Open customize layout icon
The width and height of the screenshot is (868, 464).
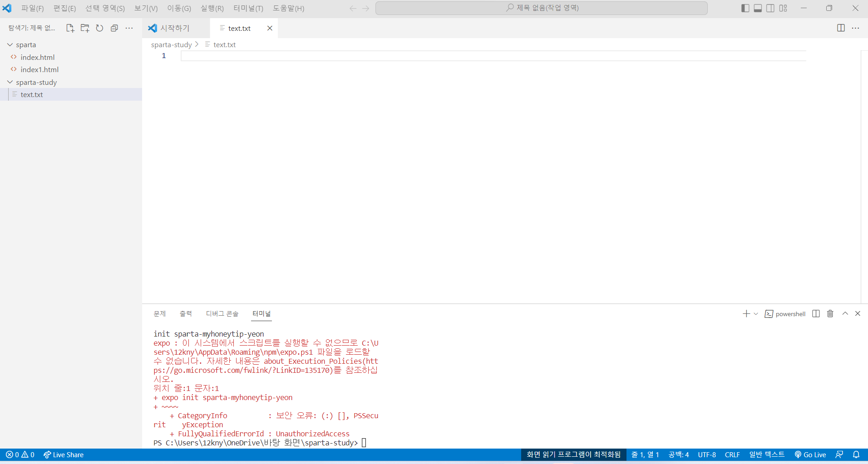(783, 8)
